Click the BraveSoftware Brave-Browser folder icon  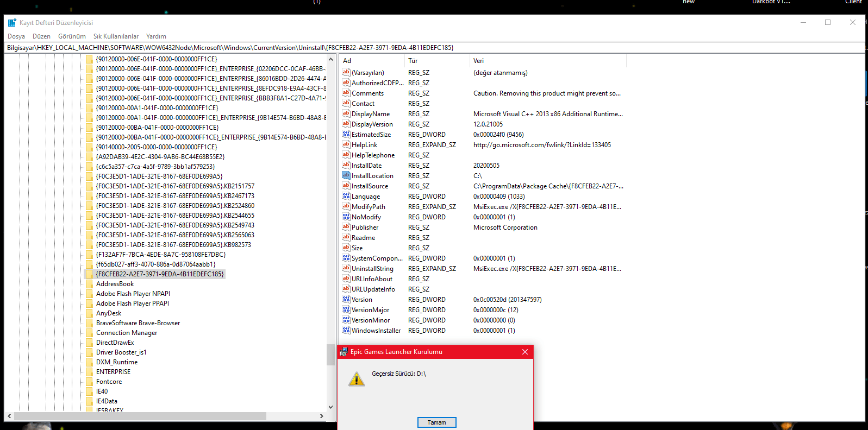[x=89, y=323]
